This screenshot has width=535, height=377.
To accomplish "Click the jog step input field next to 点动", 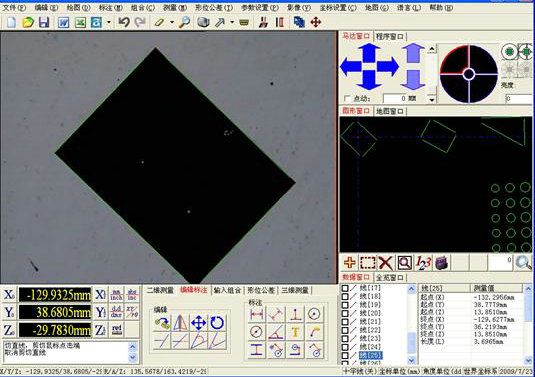I will (x=395, y=99).
